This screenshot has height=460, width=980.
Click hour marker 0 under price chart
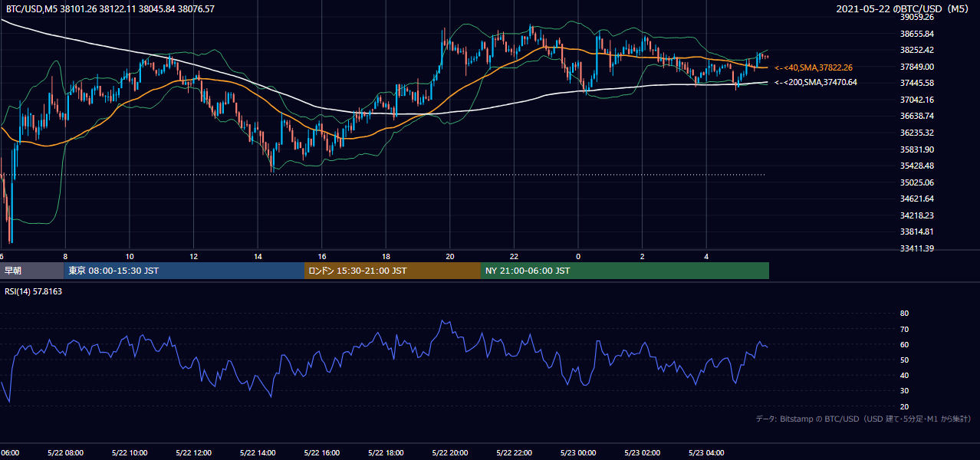pyautogui.click(x=577, y=257)
